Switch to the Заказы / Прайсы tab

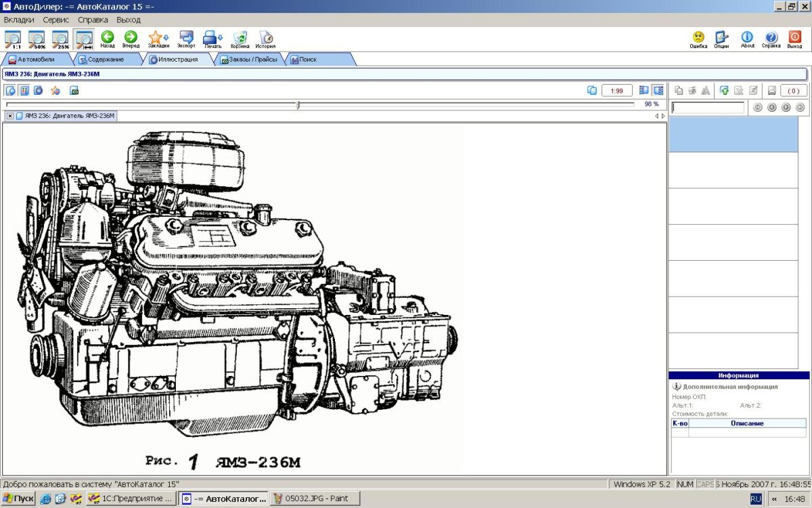(250, 60)
